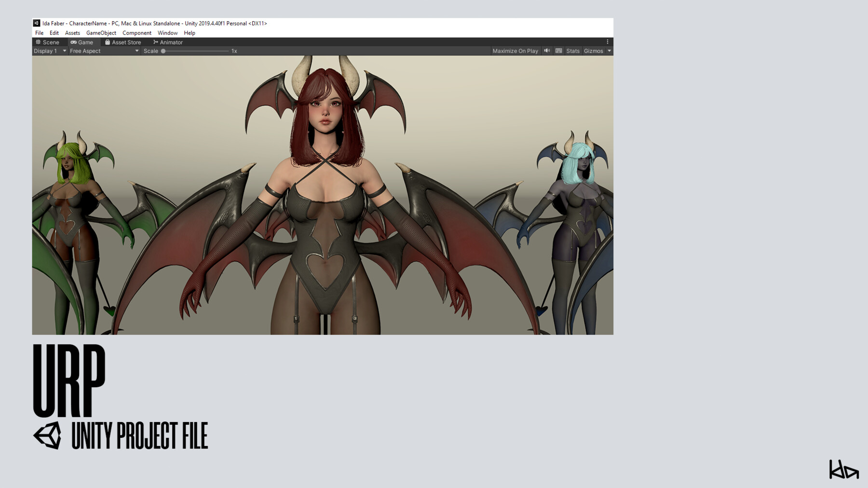
Task: Open the Assets menu
Action: click(72, 33)
